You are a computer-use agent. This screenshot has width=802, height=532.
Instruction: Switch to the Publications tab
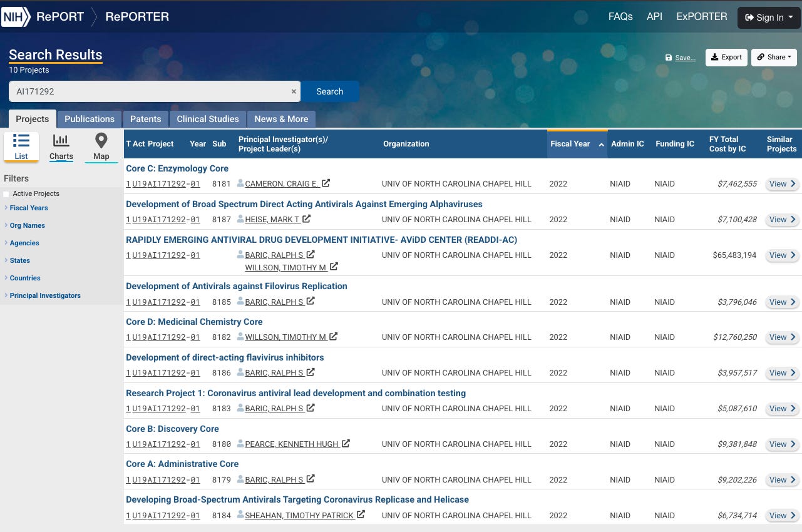(90, 119)
